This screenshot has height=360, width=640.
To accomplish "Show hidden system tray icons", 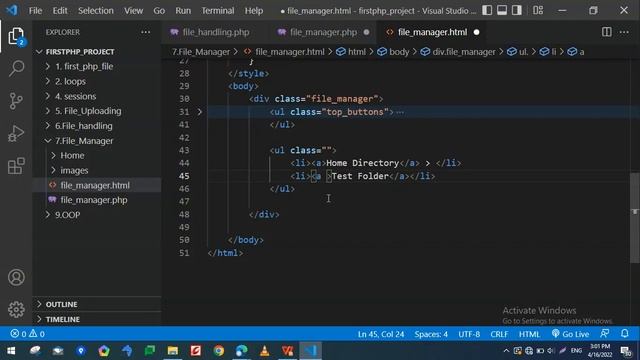I will tap(506, 351).
